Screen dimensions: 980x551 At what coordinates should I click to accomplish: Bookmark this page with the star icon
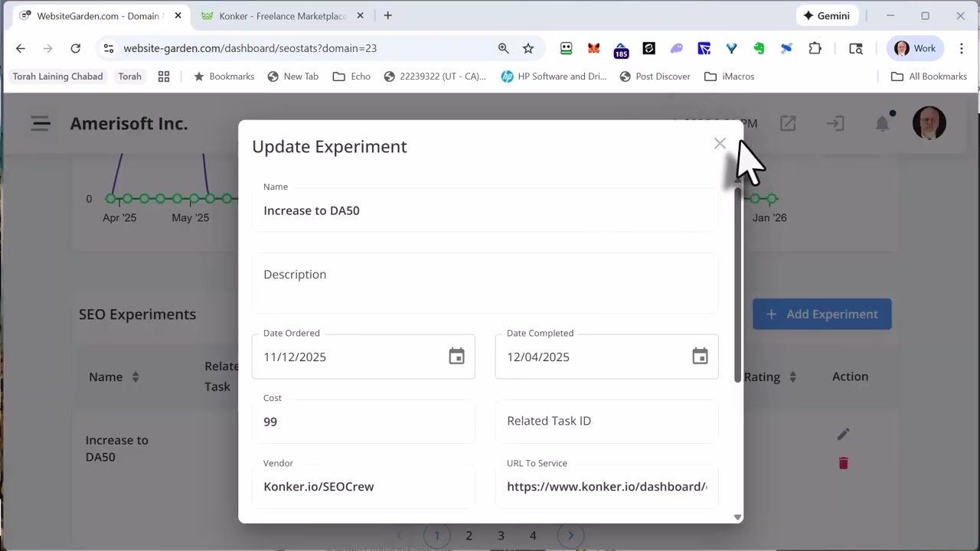(x=528, y=48)
